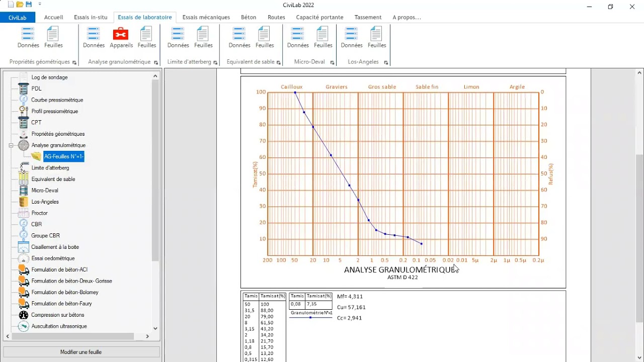644x362 pixels.
Task: Select Cisaillement à la boite tree item
Action: [55, 247]
